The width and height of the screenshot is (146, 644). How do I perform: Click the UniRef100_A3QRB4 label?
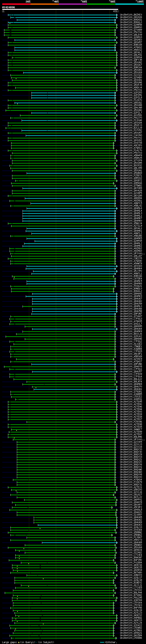coord(131,349)
